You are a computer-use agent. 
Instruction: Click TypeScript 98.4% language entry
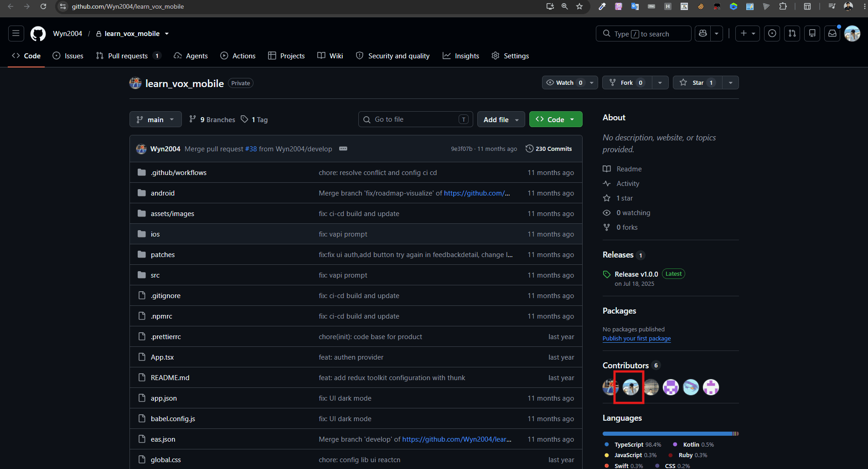633,444
